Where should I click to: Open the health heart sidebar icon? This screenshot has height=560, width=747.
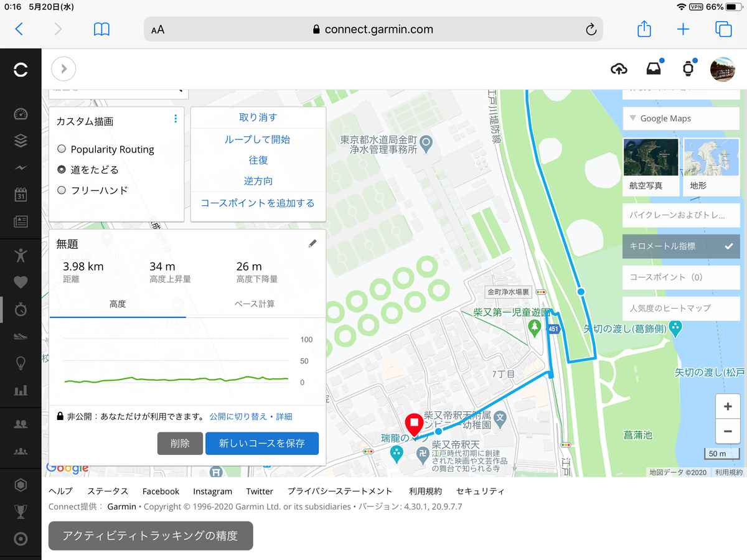pyautogui.click(x=21, y=282)
